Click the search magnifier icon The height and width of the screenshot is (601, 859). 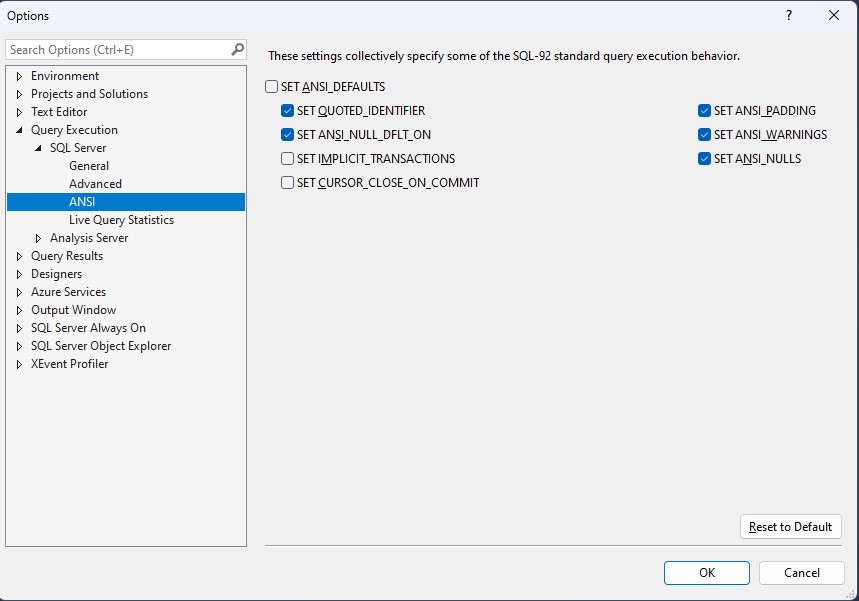[237, 50]
